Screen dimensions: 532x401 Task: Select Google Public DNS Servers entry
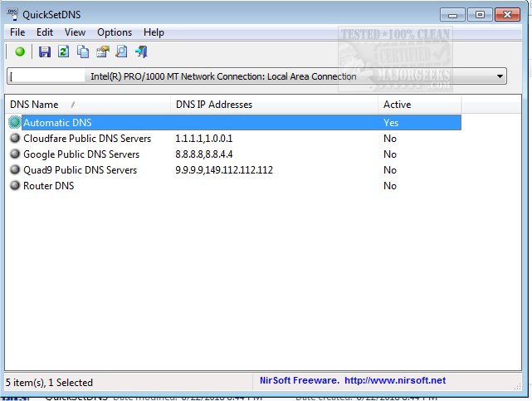coord(81,154)
